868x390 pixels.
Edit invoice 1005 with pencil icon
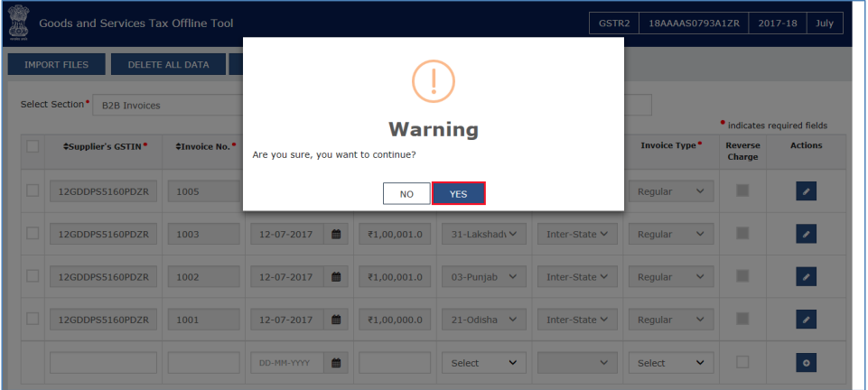coord(806,191)
